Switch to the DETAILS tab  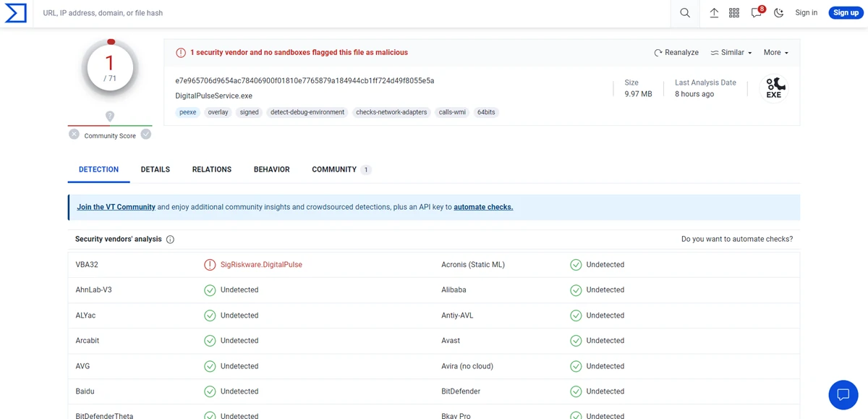156,169
